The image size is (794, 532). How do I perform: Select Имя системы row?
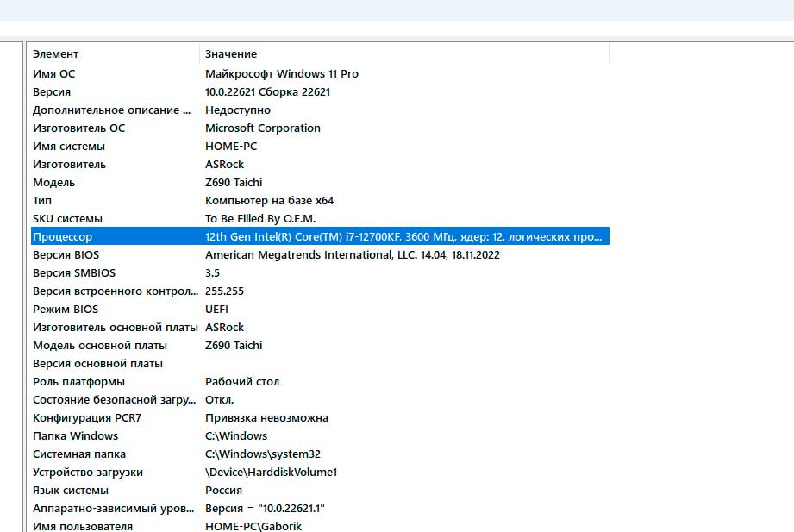pyautogui.click(x=69, y=147)
